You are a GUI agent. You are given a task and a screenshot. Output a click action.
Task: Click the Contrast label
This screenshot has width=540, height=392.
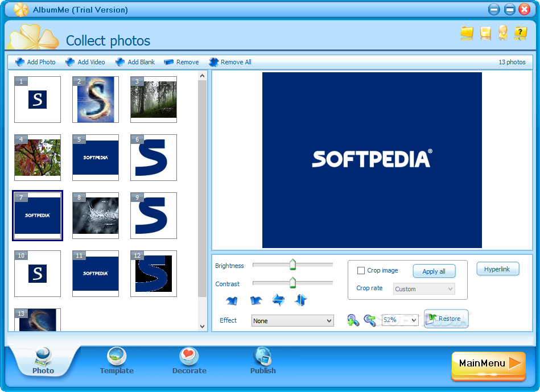click(227, 284)
